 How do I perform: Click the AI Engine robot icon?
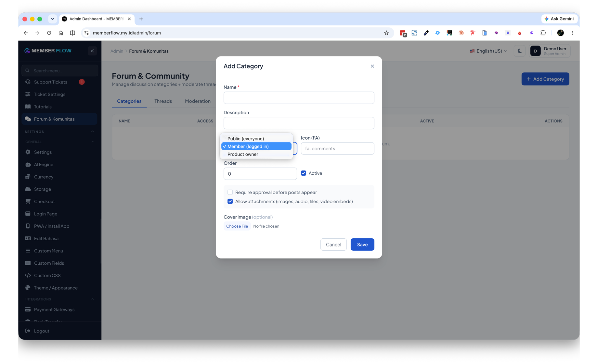[28, 165]
